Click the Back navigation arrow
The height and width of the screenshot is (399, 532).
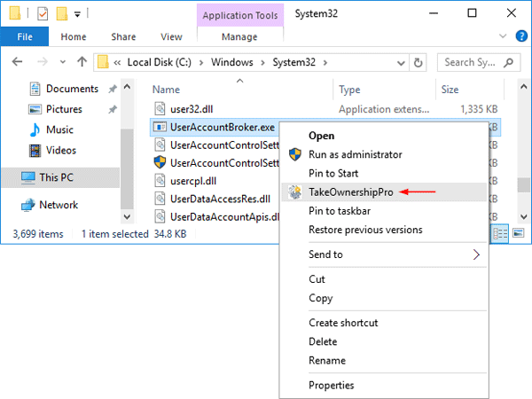[20, 63]
